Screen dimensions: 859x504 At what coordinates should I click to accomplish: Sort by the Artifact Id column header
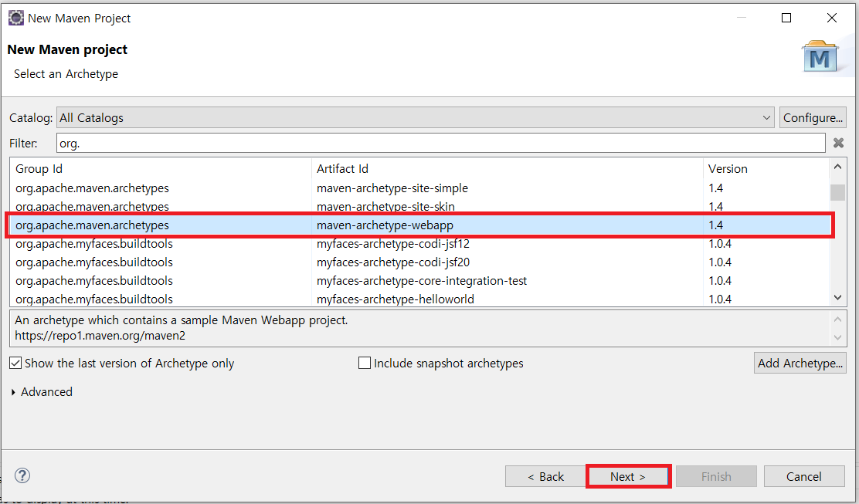coord(508,168)
